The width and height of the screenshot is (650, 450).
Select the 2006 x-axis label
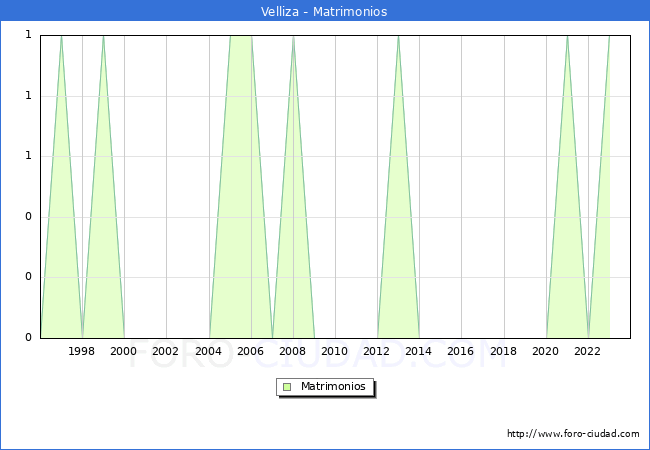tap(250, 352)
